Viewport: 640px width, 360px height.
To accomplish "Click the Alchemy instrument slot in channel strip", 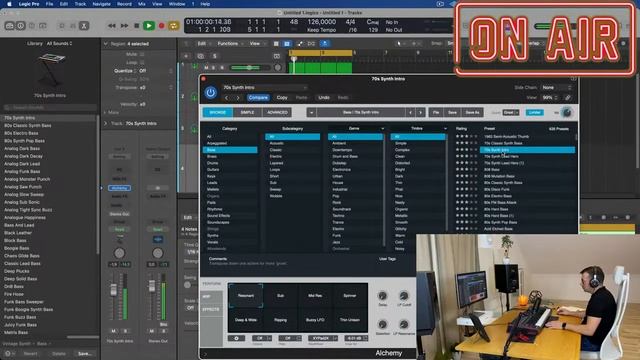I will pos(120,188).
